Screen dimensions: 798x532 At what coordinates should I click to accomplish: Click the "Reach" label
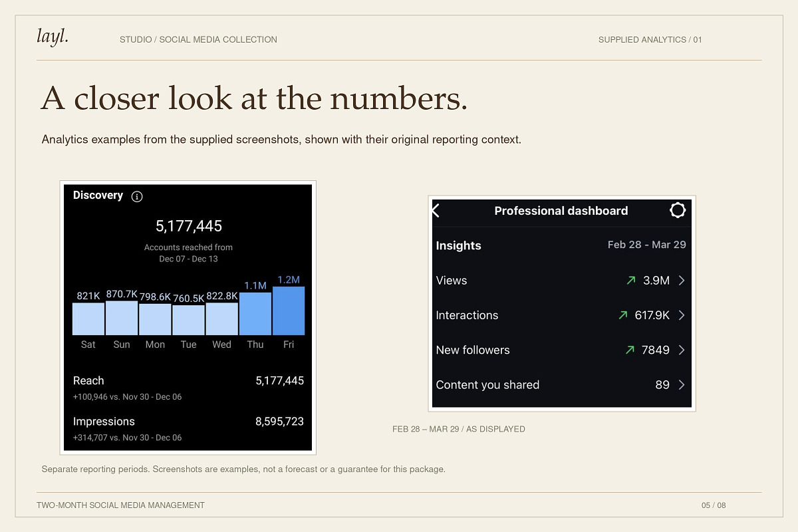tap(88, 381)
